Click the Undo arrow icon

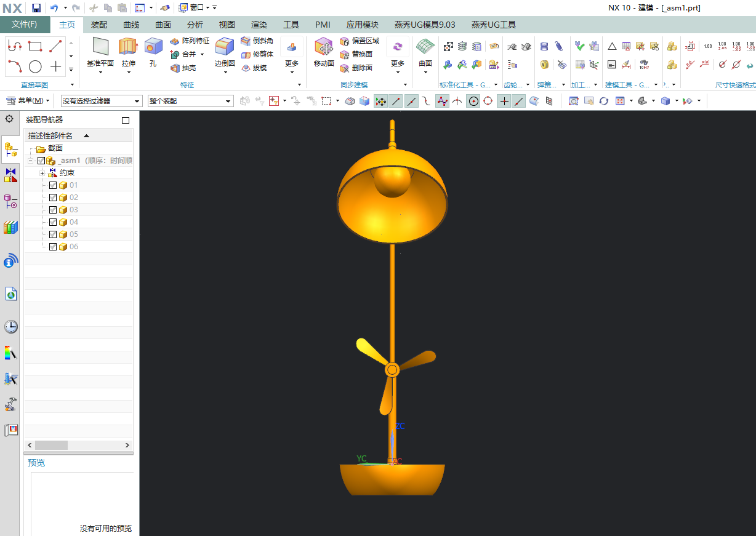[x=54, y=8]
